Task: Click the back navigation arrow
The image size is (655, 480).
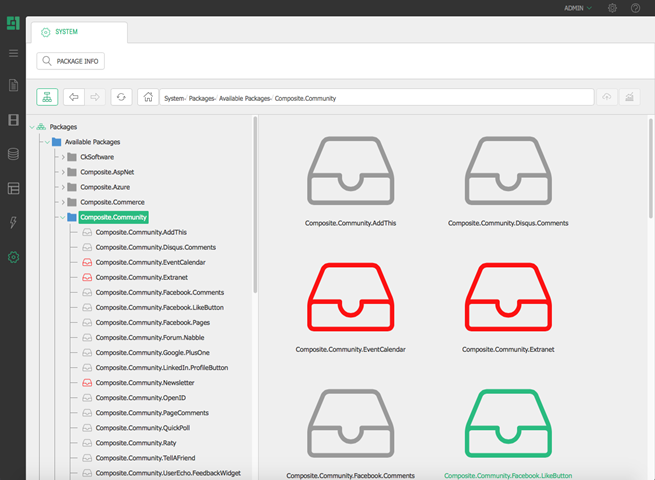Action: (x=74, y=97)
